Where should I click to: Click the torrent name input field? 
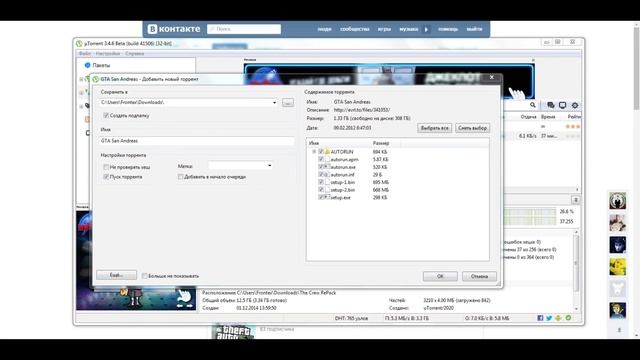pos(196,141)
